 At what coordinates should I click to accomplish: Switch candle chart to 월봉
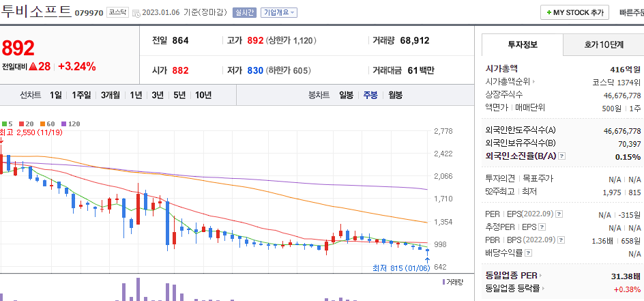pos(396,96)
